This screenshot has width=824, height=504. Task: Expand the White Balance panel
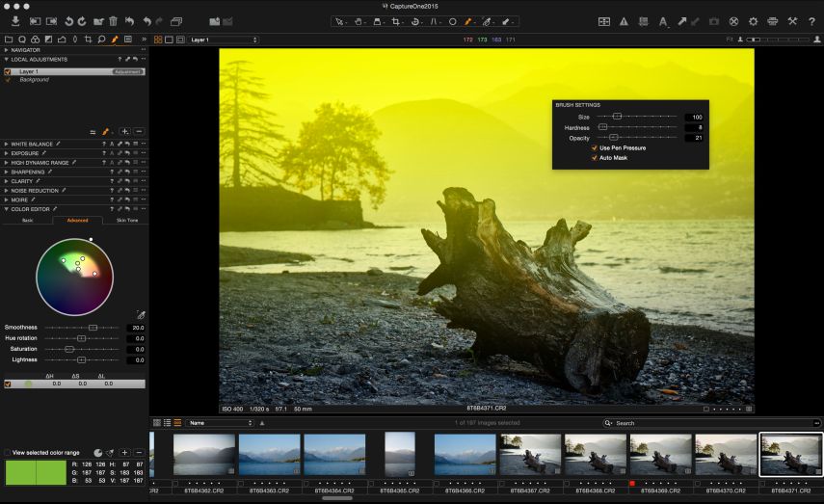tap(7, 144)
